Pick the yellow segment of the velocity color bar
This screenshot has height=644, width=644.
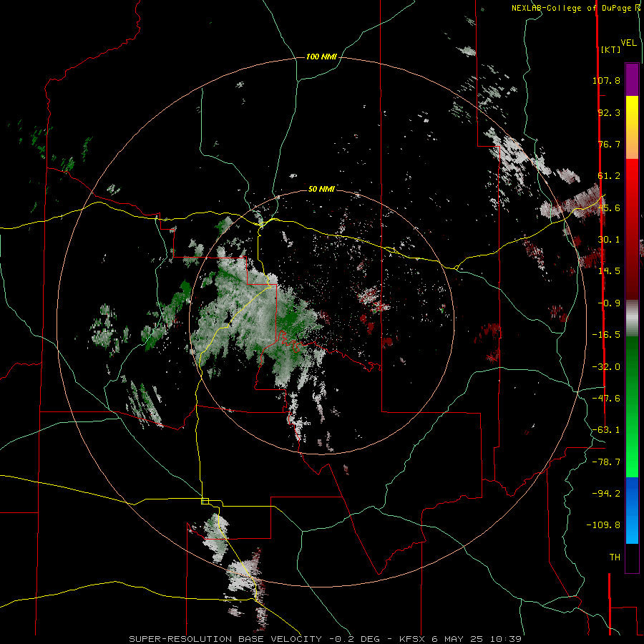[x=632, y=127]
